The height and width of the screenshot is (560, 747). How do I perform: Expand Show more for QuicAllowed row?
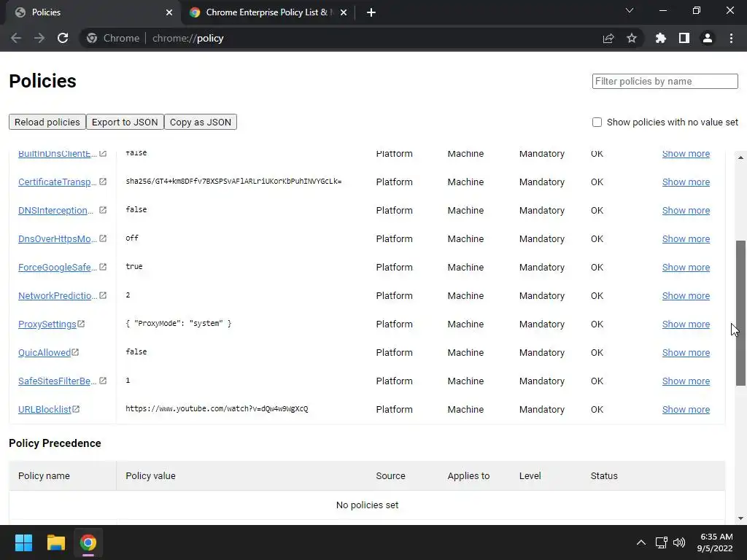[686, 352]
